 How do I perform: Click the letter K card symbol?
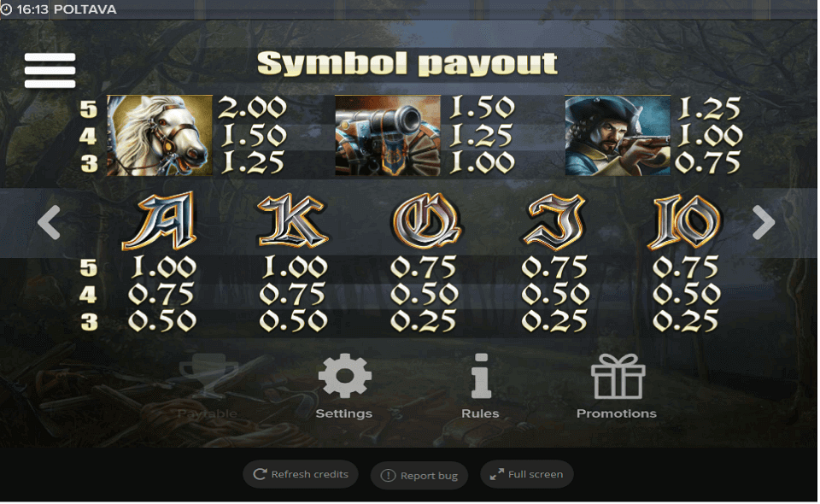tap(293, 221)
